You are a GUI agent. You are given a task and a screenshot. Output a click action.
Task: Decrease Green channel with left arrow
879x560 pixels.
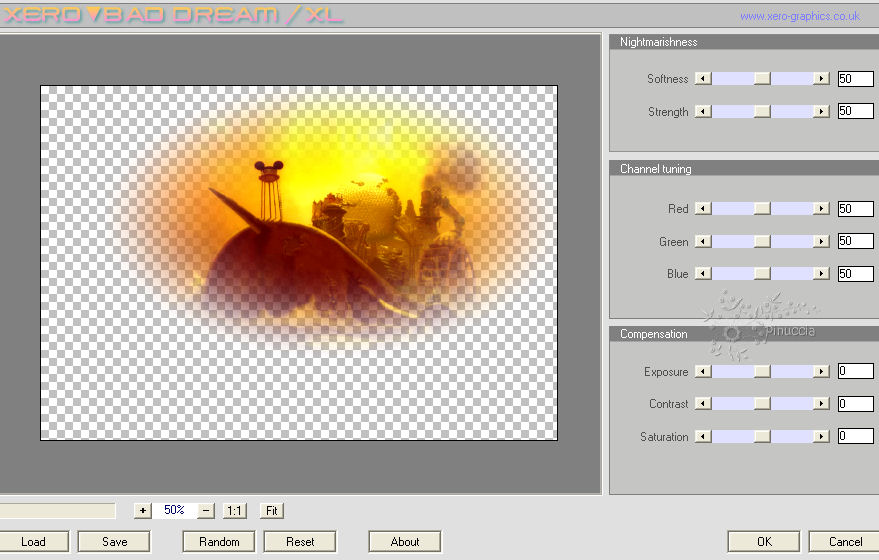[703, 241]
